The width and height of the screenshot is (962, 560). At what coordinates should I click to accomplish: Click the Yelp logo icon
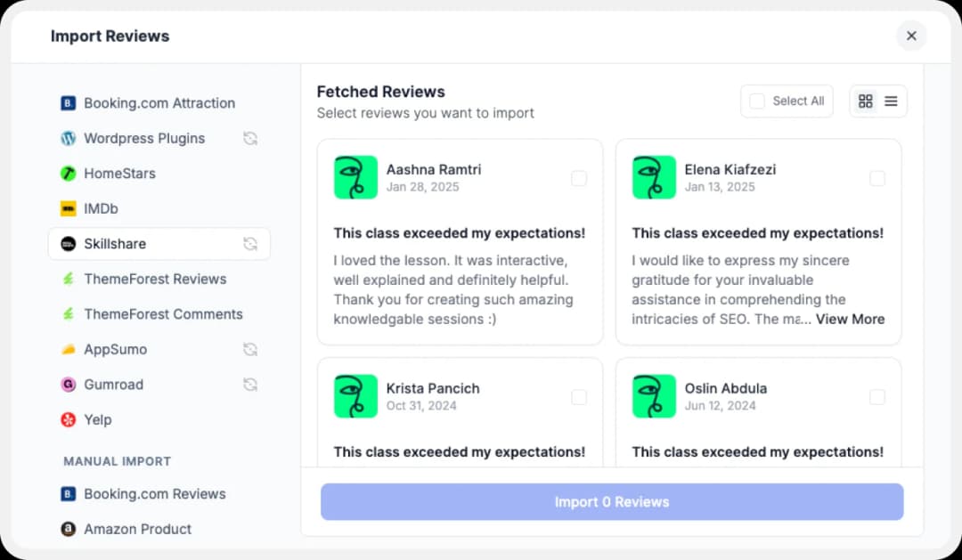(68, 419)
